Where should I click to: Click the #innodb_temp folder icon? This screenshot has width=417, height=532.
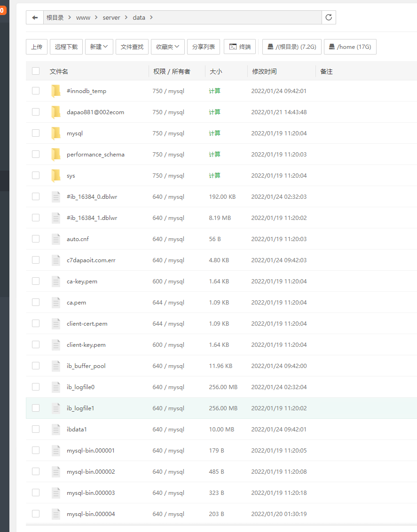[56, 91]
